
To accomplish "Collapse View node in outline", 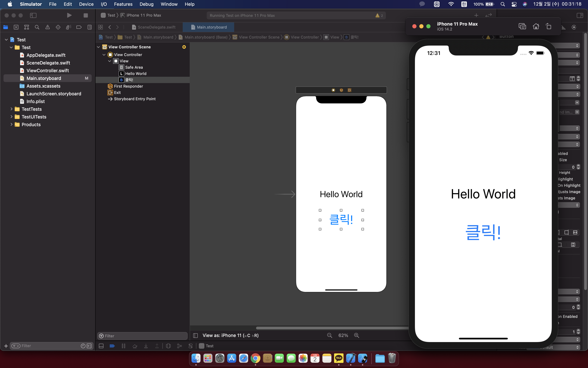I will click(110, 61).
